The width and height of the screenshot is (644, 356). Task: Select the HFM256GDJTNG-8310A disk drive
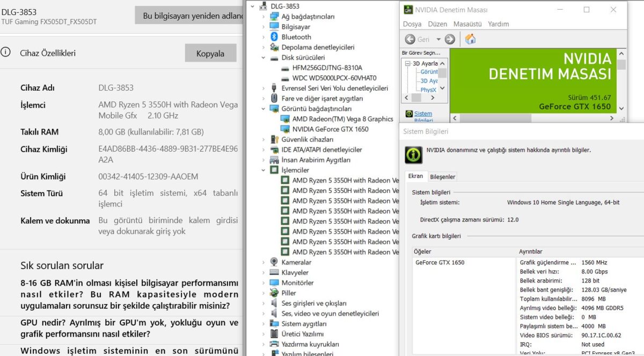pyautogui.click(x=327, y=68)
